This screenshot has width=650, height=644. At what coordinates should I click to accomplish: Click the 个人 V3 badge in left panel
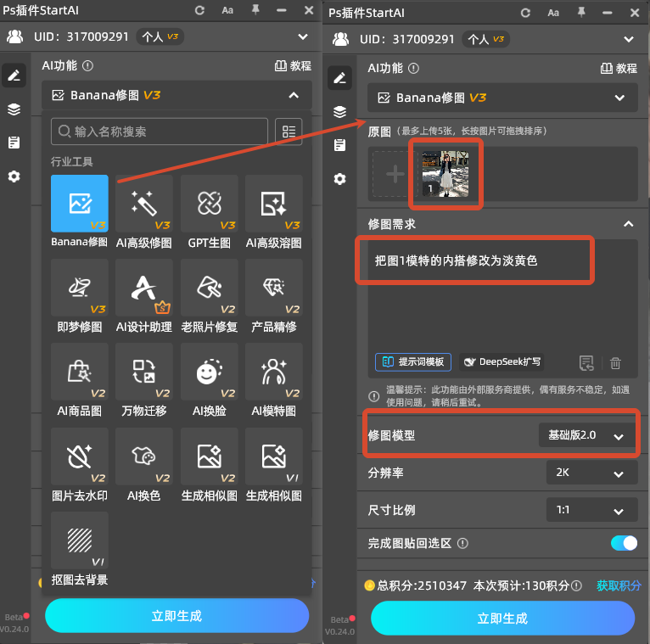click(x=160, y=36)
